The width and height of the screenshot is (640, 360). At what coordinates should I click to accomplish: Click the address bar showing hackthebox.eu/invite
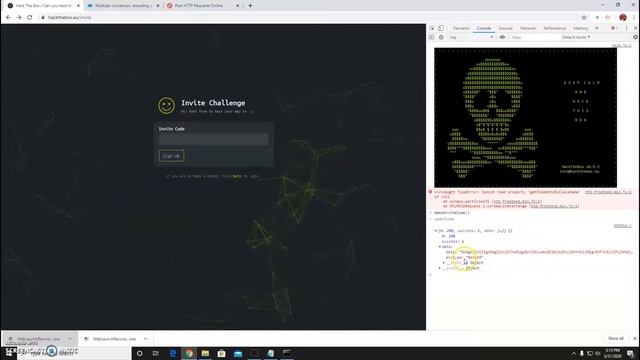pyautogui.click(x=306, y=18)
